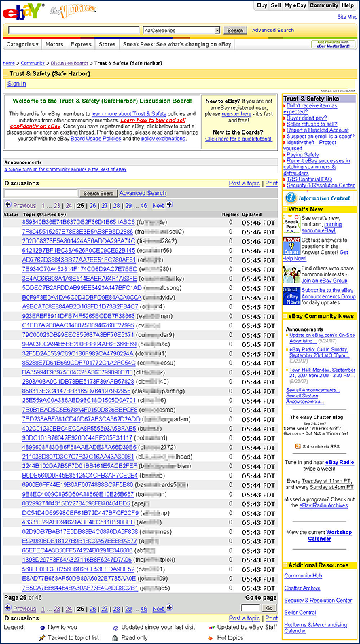Image resolution: width=360 pixels, height=644 pixels.
Task: Open the Buy tab
Action: click(262, 5)
